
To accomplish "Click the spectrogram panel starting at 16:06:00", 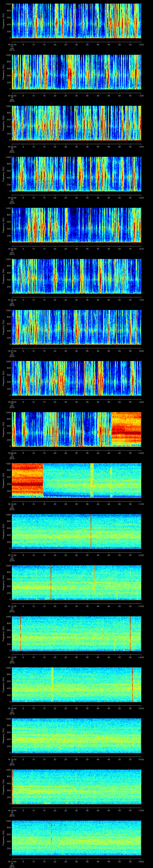I will coord(76,276).
